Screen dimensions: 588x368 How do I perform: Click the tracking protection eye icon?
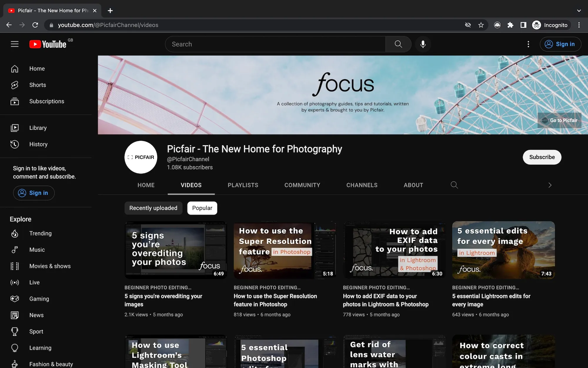(468, 25)
